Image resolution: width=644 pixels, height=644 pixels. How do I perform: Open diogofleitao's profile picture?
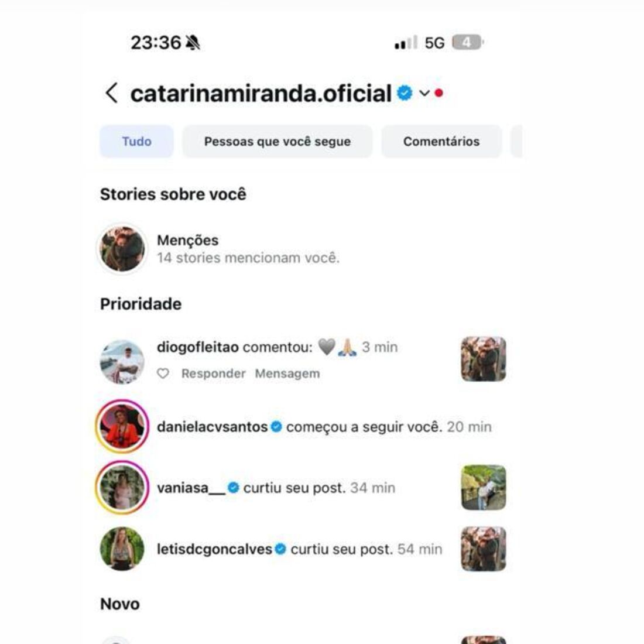pos(122,361)
